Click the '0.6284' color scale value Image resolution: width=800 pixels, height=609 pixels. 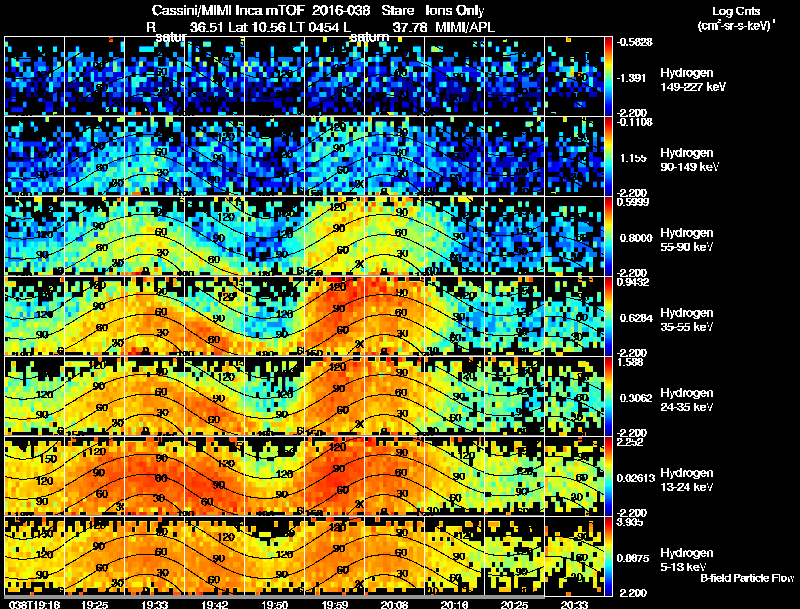click(636, 318)
